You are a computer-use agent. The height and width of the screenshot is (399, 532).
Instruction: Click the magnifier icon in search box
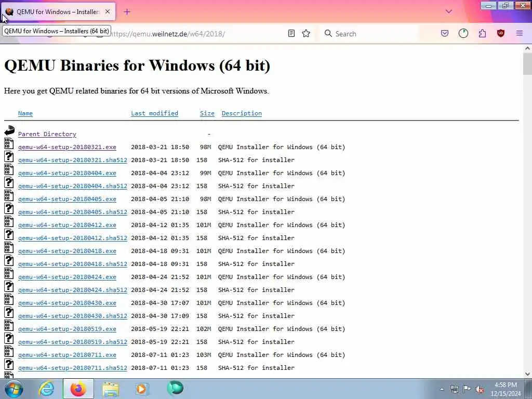[x=328, y=33]
